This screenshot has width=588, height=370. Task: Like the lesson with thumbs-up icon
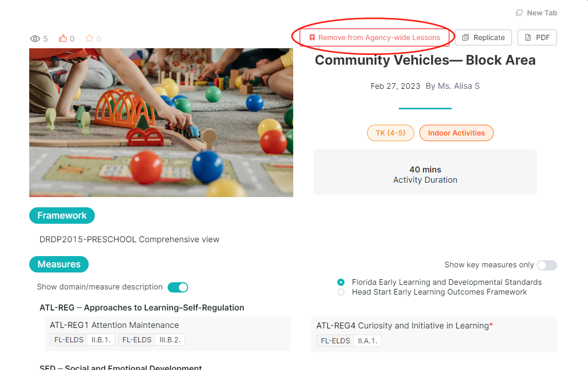pyautogui.click(x=63, y=38)
